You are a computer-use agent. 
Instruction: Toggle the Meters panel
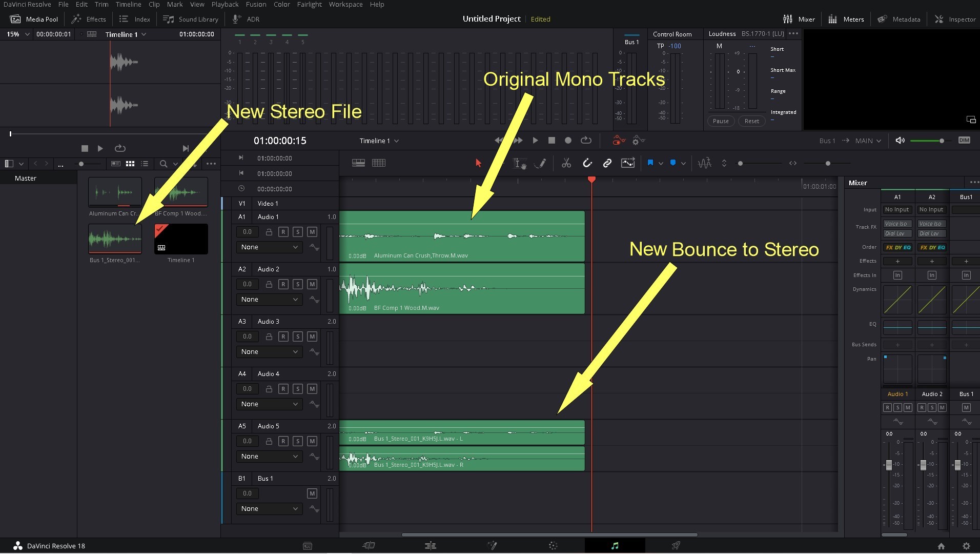pos(846,19)
